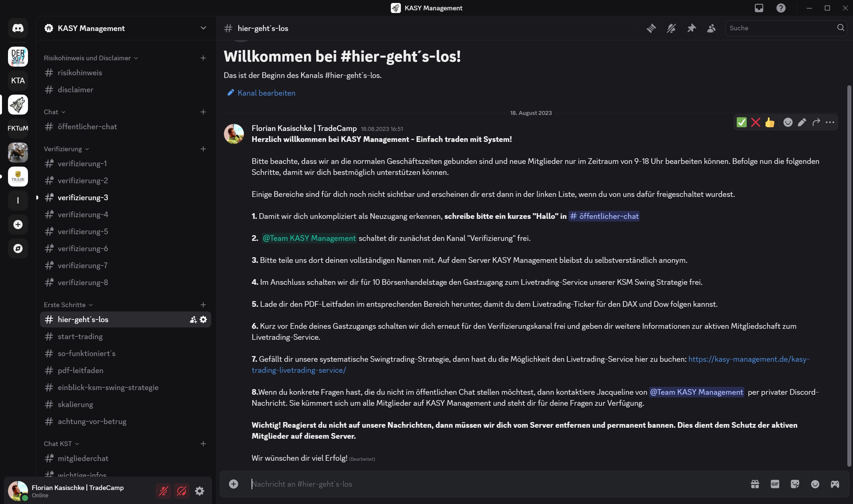Focus the Suche search field
The height and width of the screenshot is (504, 853).
tap(781, 28)
